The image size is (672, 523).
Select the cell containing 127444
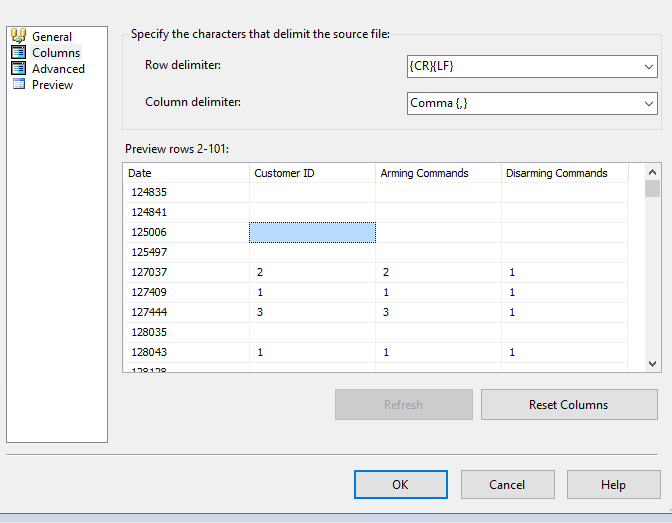click(x=186, y=313)
